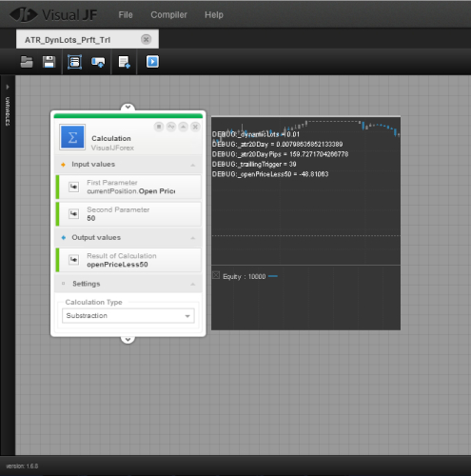This screenshot has height=476, width=471.
Task: Collapse the Settings section
Action: [192, 284]
